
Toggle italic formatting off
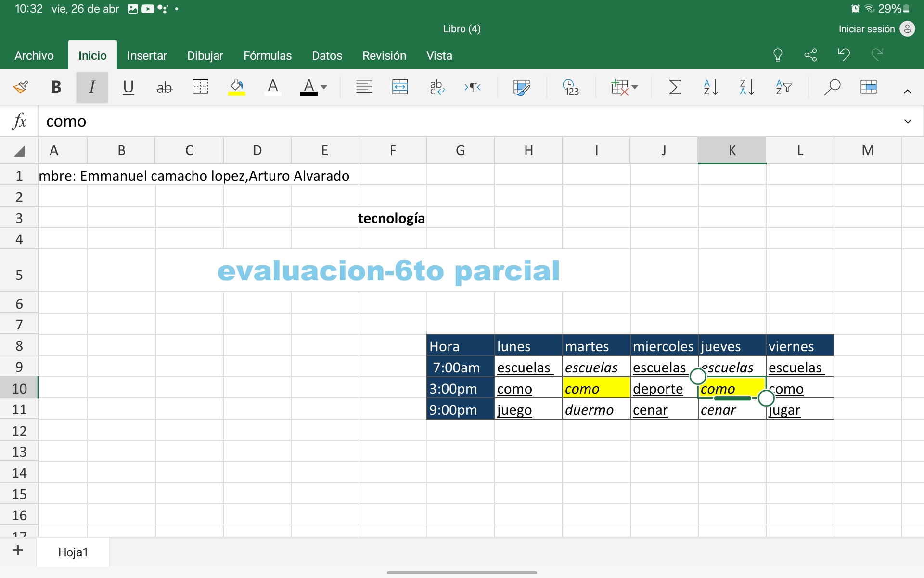(92, 87)
